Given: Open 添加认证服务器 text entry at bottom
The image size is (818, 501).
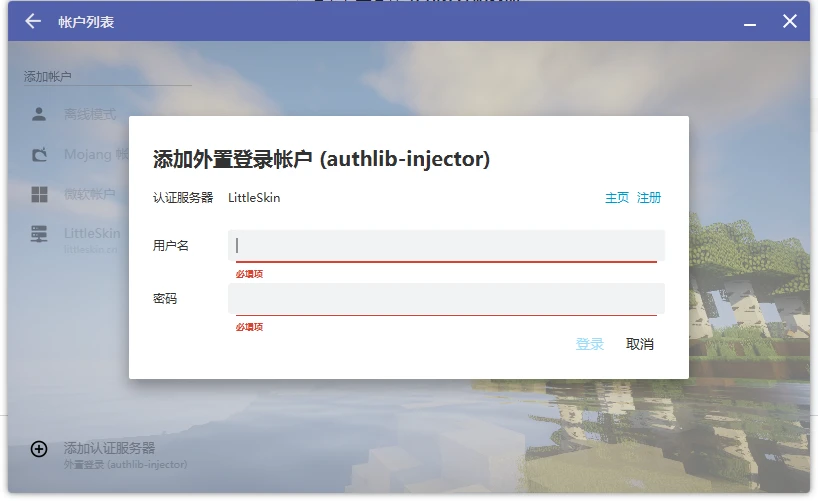Looking at the screenshot, I should click(109, 448).
